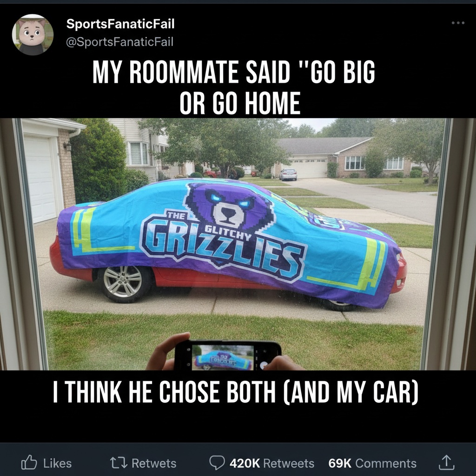Image resolution: width=476 pixels, height=476 pixels.
Task: Click the retweet arrows icon
Action: [119, 463]
